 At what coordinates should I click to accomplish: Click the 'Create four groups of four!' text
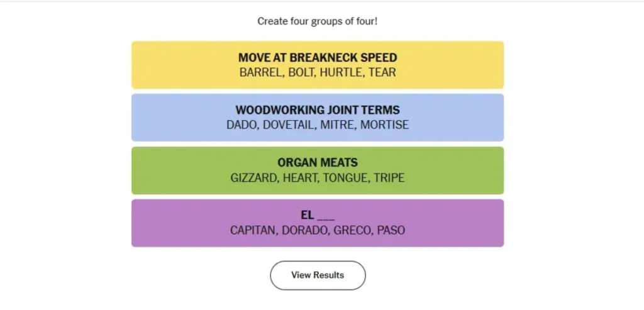click(318, 21)
